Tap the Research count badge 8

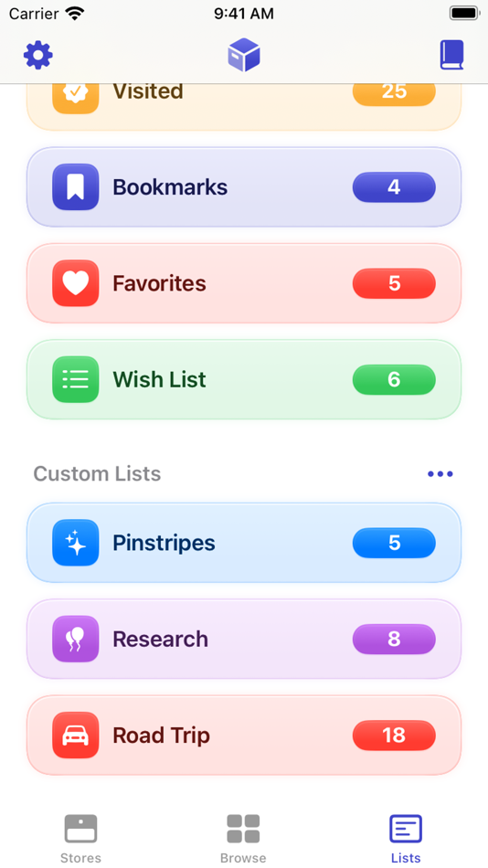(x=395, y=639)
